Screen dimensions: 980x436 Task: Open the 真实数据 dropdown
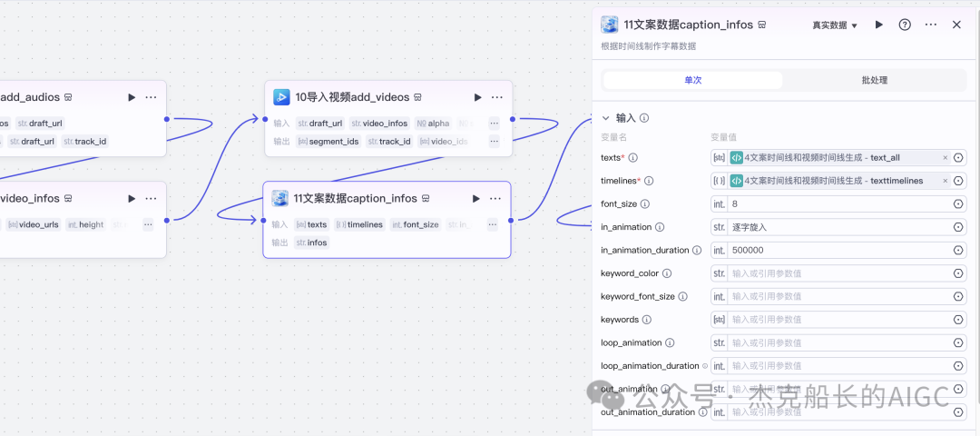[x=835, y=25]
